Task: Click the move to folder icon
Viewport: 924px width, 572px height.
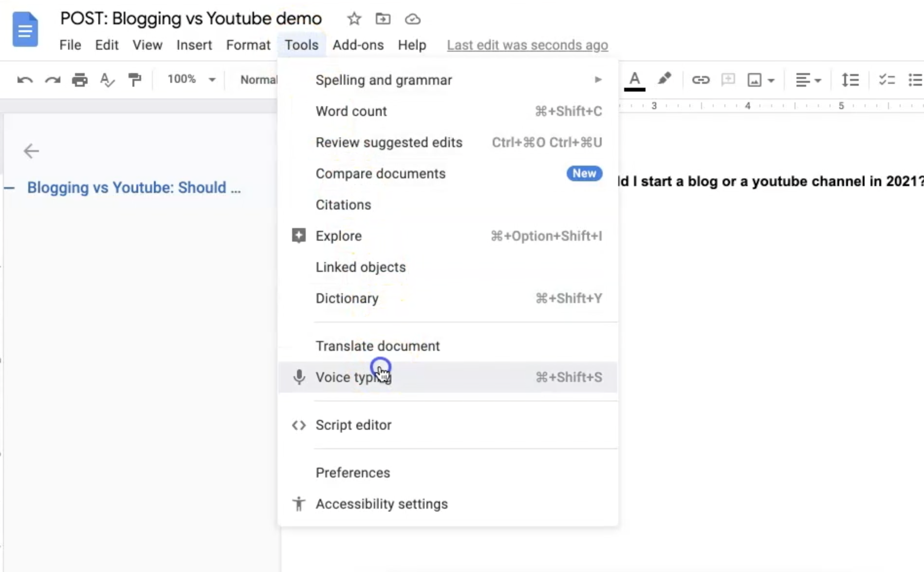Action: (x=383, y=19)
